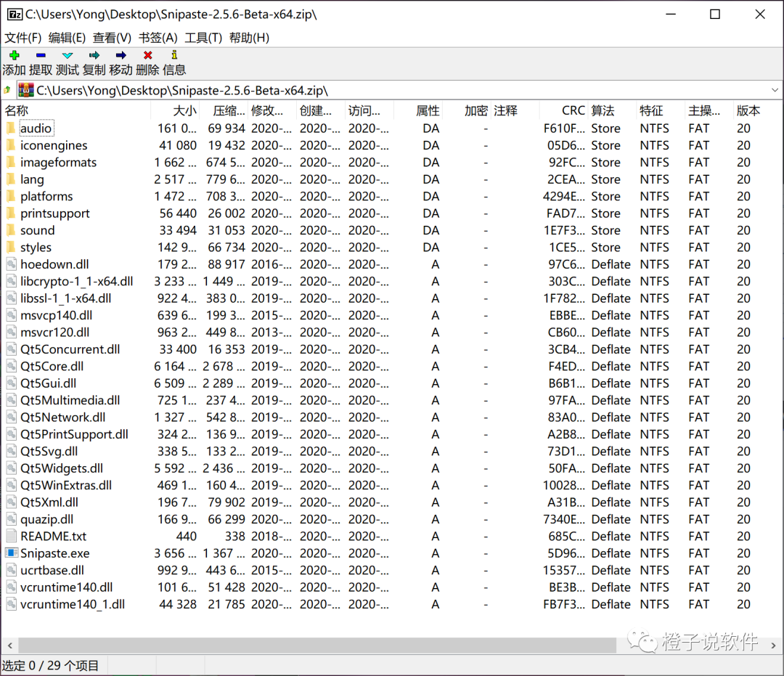Open the 文件(F) menu

(23, 38)
